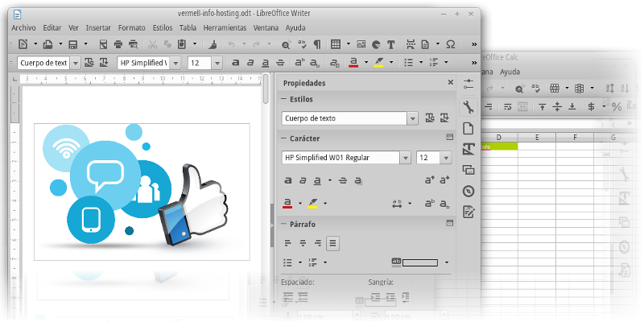
Task: Toggle bullet list in toolbar
Action: point(408,63)
